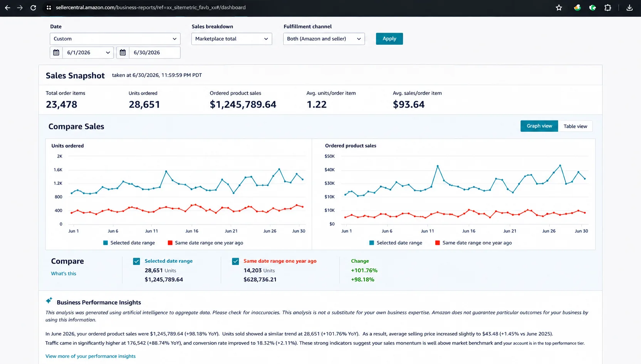Click the Jun 16 label on Units ordered chart
Viewport: 641px width, 364px height.
192,231
